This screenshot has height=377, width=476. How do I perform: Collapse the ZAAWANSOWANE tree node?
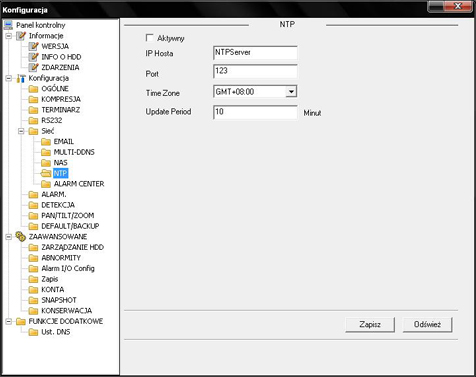9,237
